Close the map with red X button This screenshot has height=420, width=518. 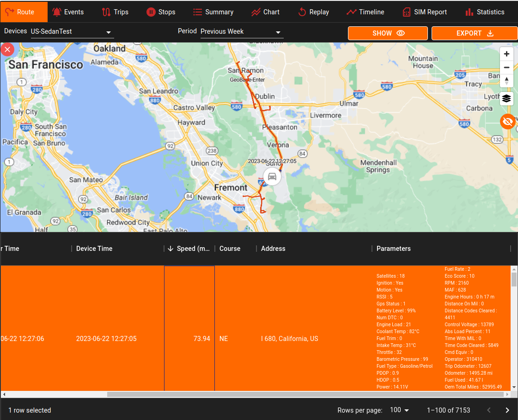(x=7, y=50)
